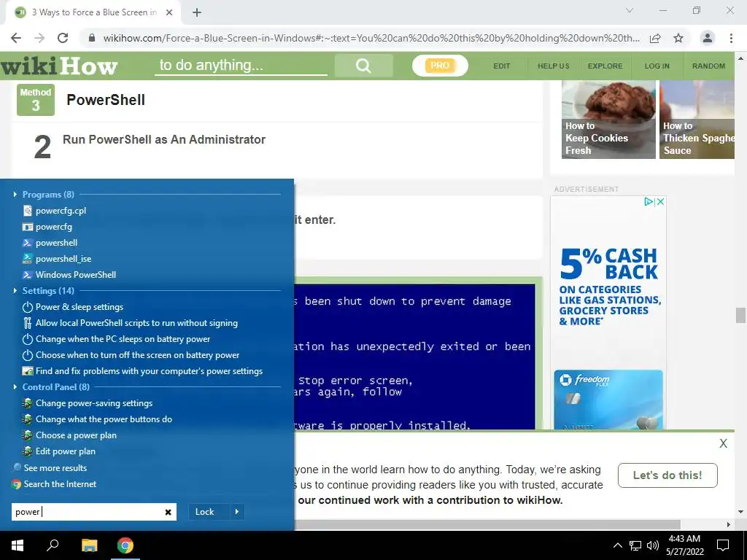The width and height of the screenshot is (747, 560).
Task: Open taskbar search magnifier
Action: click(53, 545)
